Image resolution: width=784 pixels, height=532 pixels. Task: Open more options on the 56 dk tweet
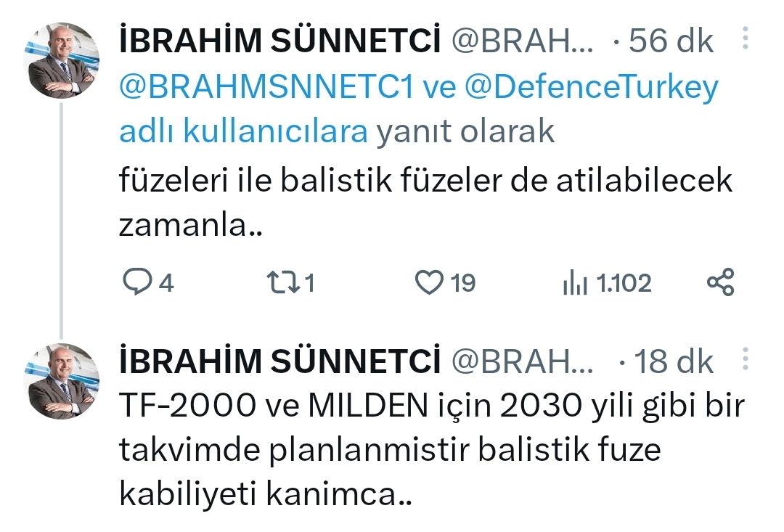746,40
